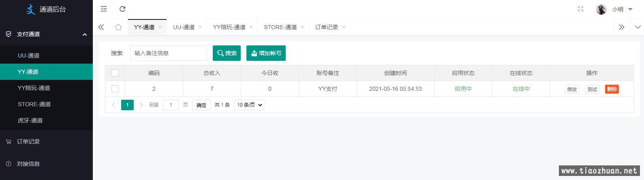This screenshot has height=180, width=644.
Task: Check the checkbox for row 编码 2
Action: tap(115, 89)
